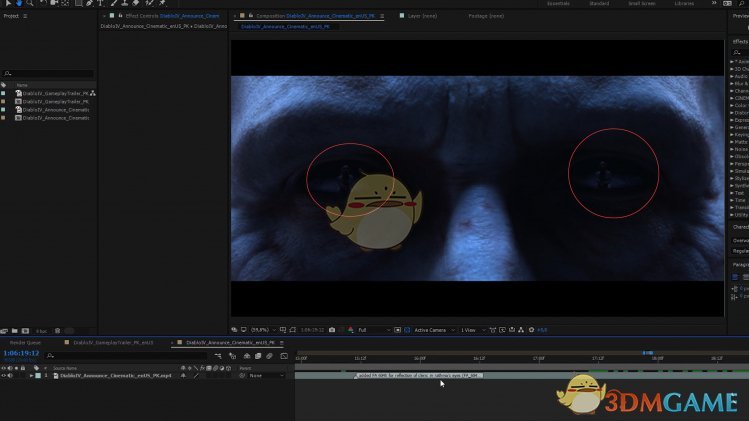The height and width of the screenshot is (421, 749).
Task: Expand Audio effects category
Action: (x=732, y=76)
